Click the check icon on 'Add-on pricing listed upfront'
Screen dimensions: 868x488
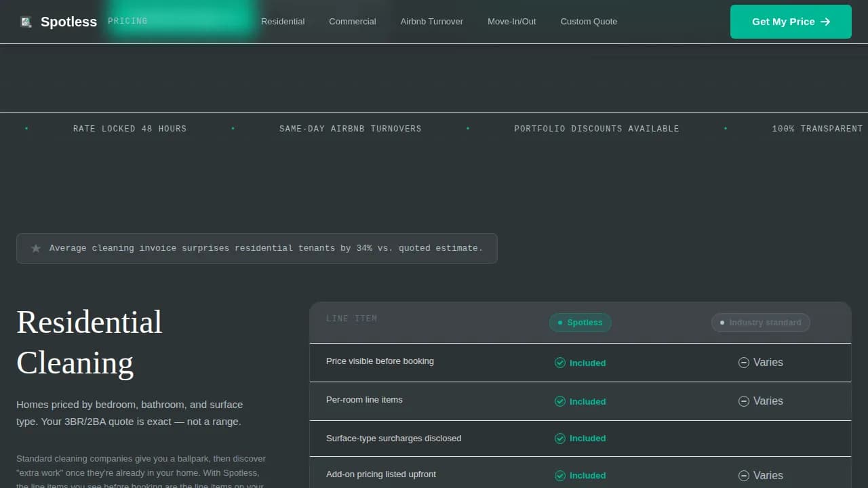coord(561,475)
